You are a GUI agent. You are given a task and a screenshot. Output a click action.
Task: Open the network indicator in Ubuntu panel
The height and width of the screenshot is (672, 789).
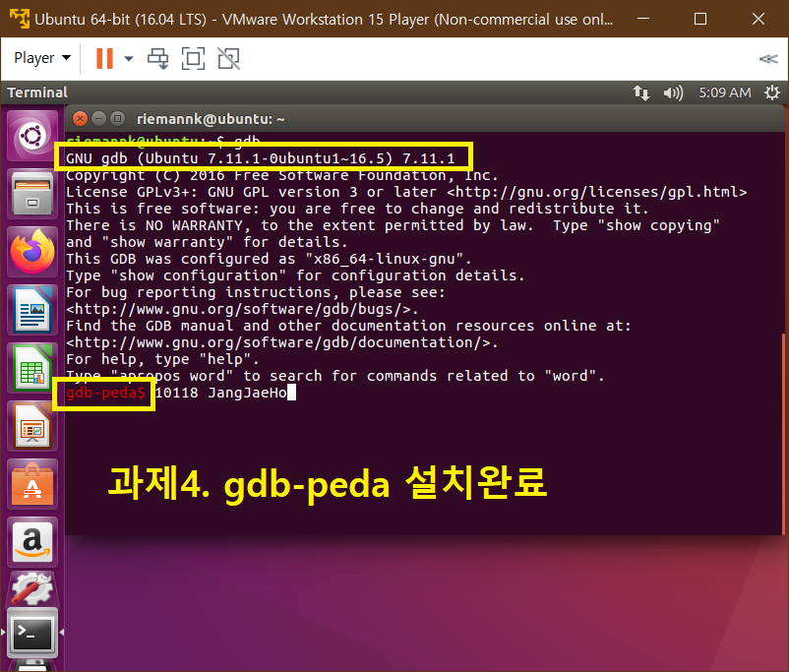coord(641,92)
